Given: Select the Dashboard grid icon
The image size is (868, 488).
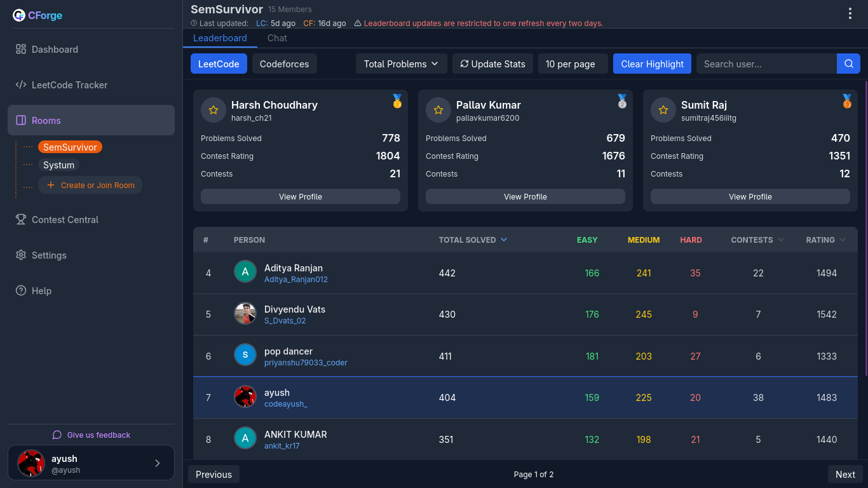Looking at the screenshot, I should point(20,49).
